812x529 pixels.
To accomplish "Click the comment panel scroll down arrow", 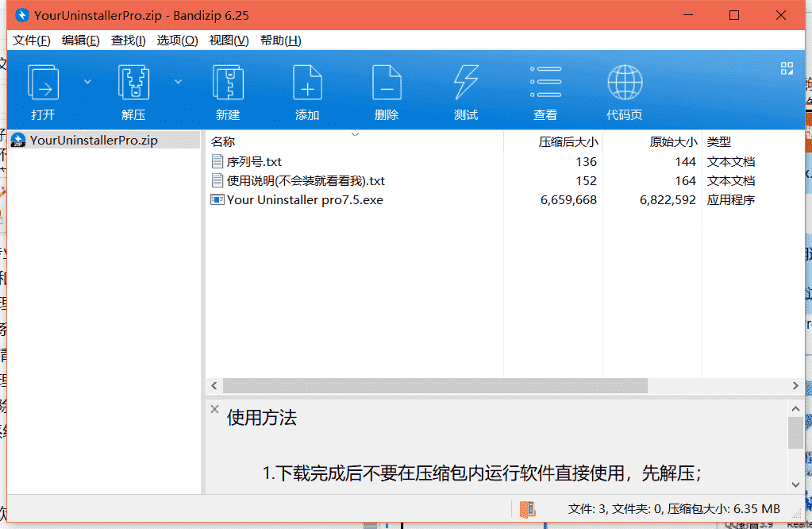I will (795, 485).
